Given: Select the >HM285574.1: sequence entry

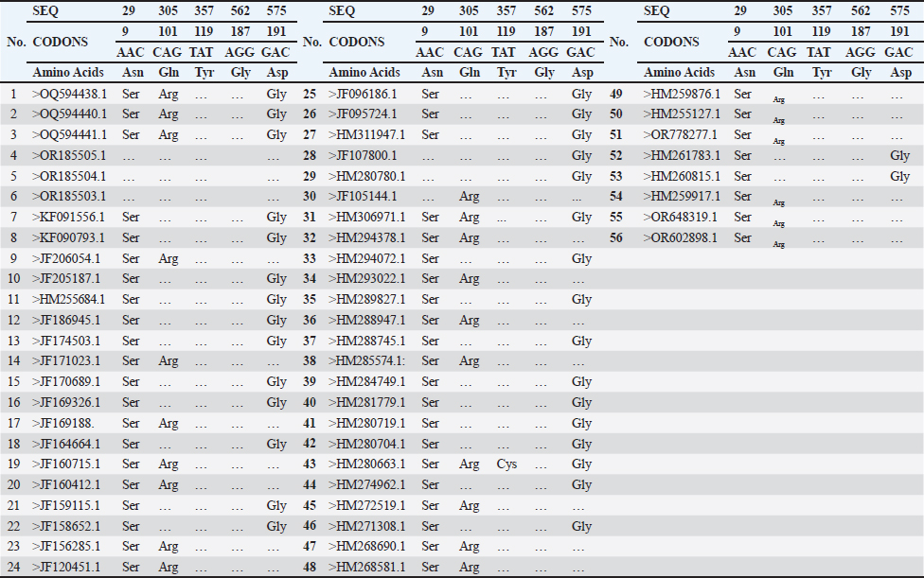Looking at the screenshot, I should [x=366, y=361].
